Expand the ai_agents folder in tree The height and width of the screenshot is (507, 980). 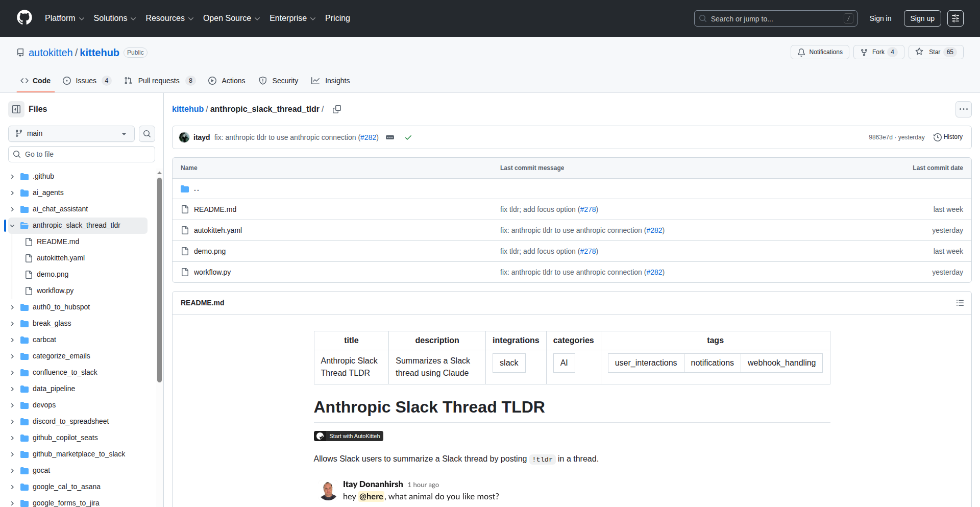coord(12,192)
